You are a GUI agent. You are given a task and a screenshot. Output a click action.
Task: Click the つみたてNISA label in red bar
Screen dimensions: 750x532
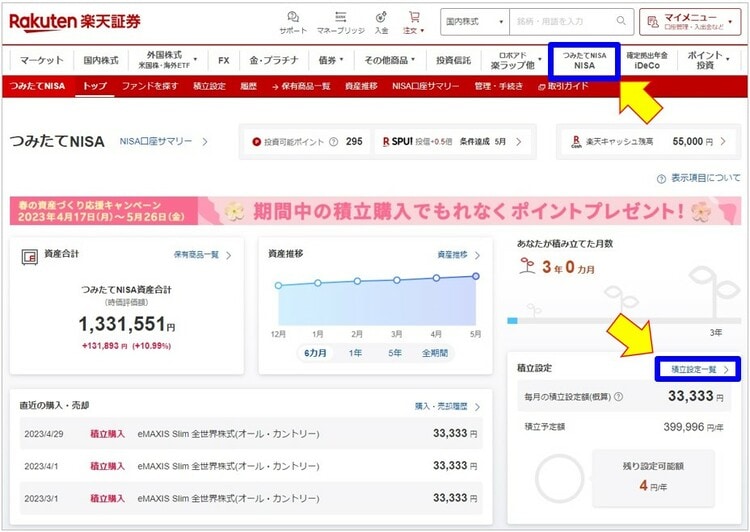pos(37,86)
